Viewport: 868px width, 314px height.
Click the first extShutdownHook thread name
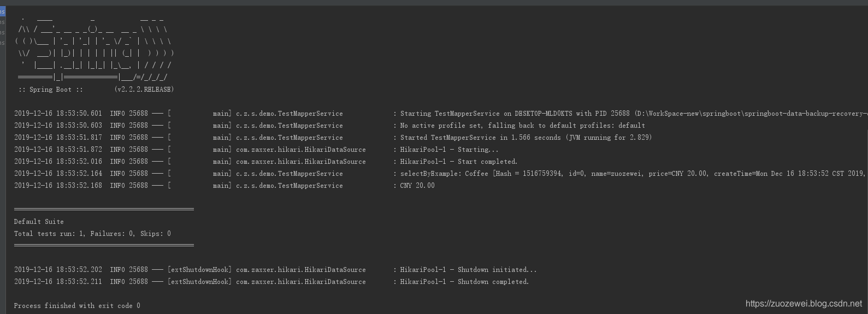pyautogui.click(x=199, y=270)
